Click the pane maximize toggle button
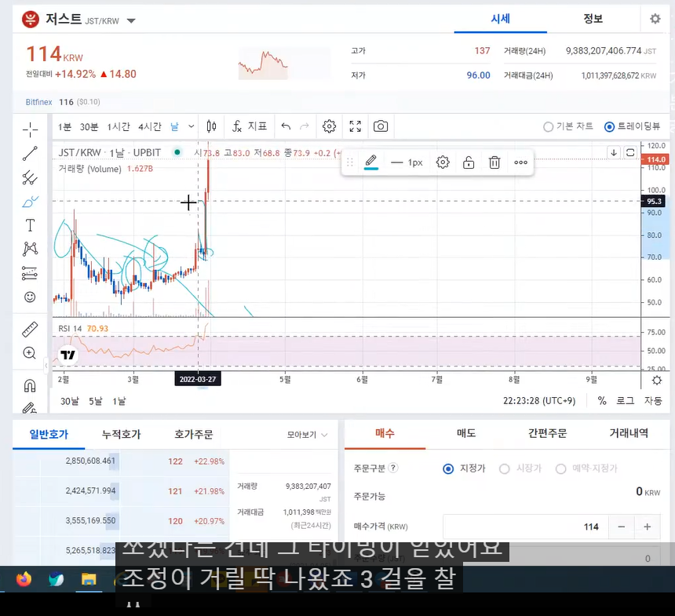 pos(630,152)
